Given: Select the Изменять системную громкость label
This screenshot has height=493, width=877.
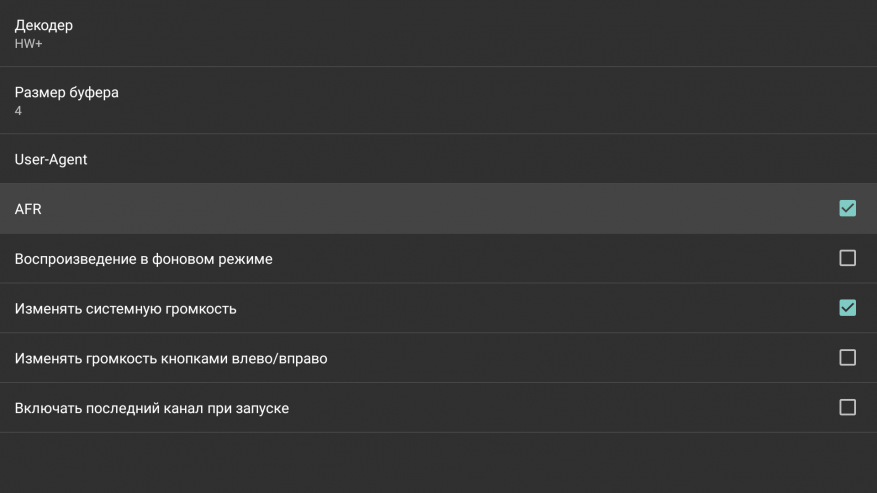Looking at the screenshot, I should point(125,308).
